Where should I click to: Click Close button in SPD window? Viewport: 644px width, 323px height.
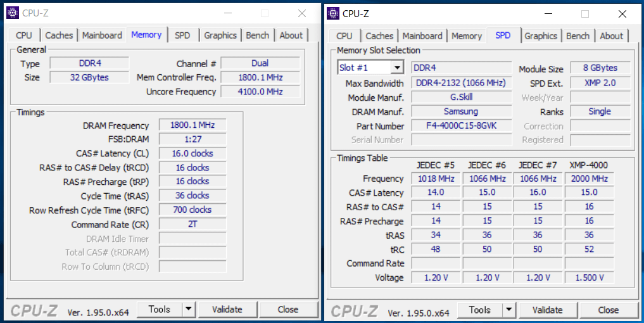click(609, 310)
